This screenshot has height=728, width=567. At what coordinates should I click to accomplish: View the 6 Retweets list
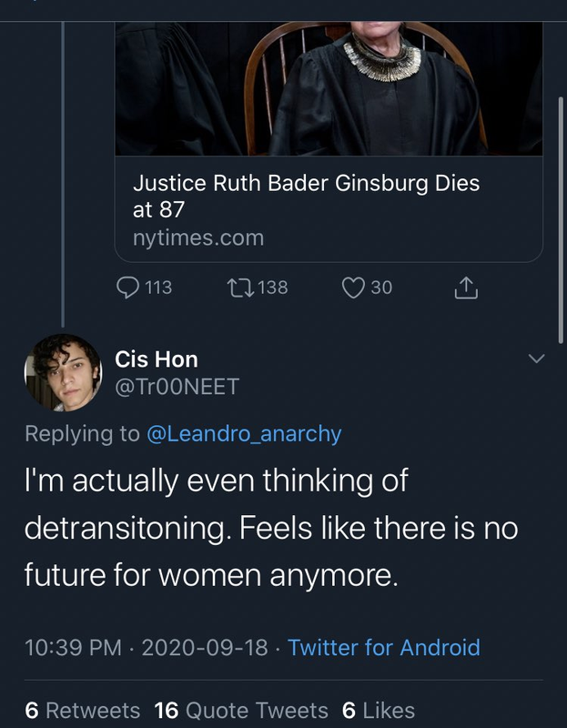click(x=82, y=711)
